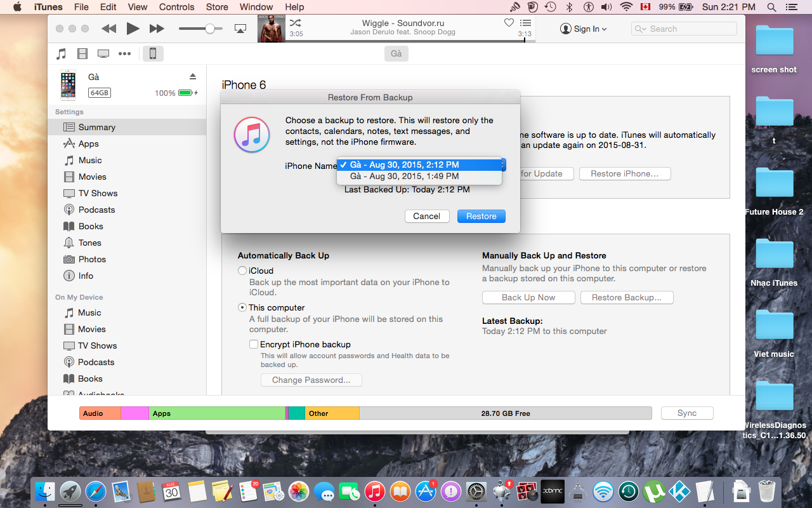Select Photos in the sidebar
Screen dimensions: 812x508
point(127,259)
